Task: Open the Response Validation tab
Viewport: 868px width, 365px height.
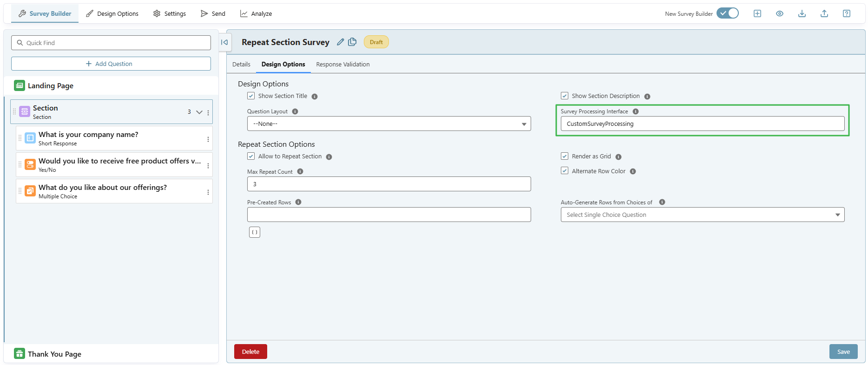Action: (x=343, y=65)
